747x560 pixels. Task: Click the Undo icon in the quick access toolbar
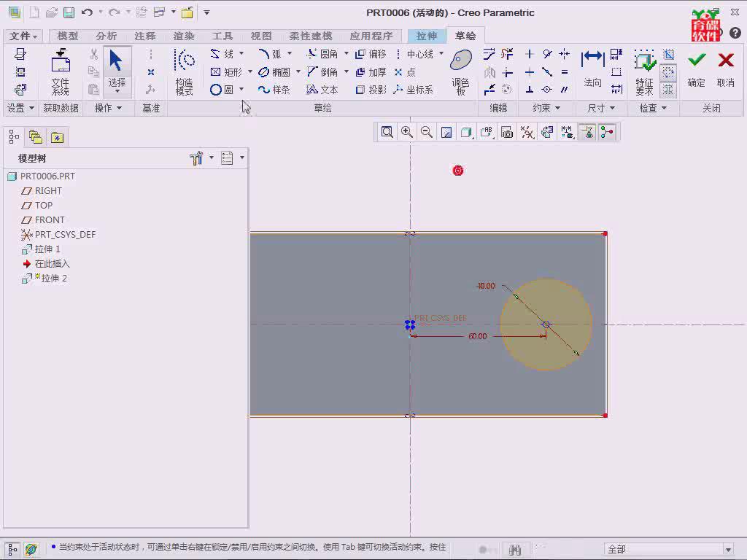click(87, 13)
